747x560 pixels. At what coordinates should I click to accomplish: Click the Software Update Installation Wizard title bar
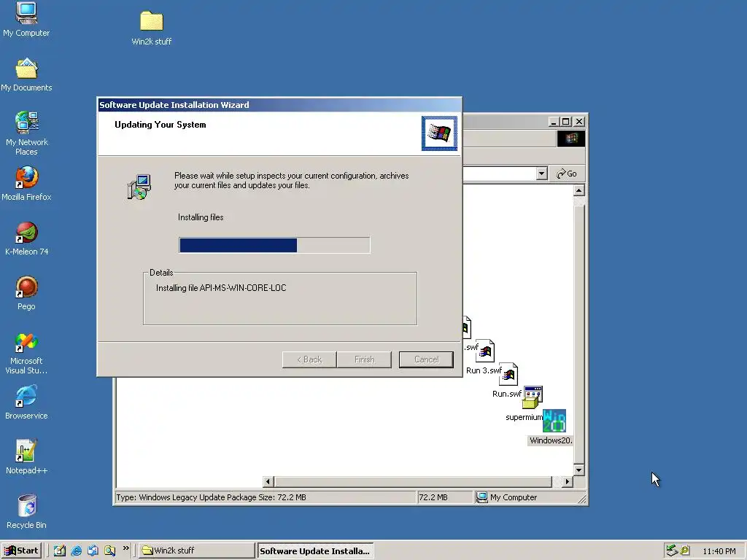279,105
